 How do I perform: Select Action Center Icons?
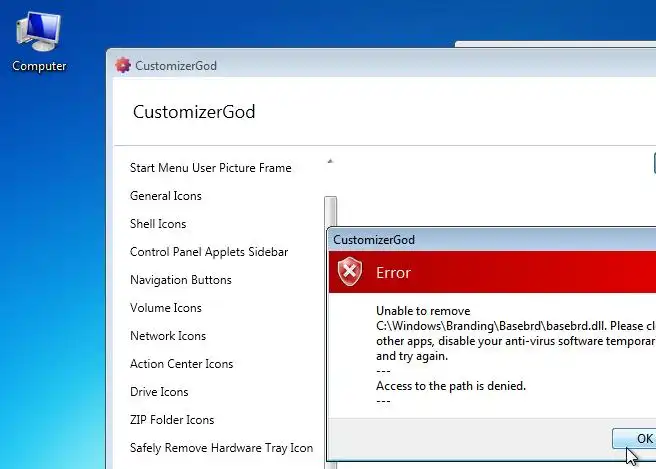182,364
